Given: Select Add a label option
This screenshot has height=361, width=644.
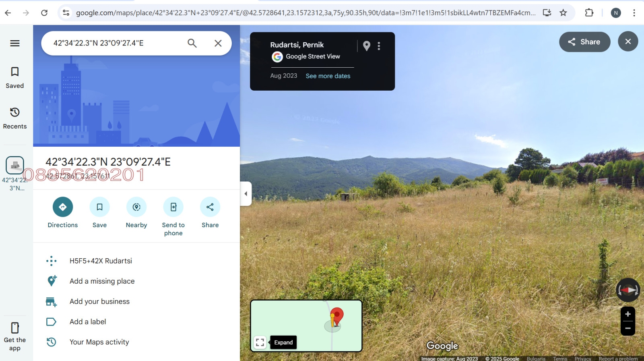Looking at the screenshot, I should [88, 322].
